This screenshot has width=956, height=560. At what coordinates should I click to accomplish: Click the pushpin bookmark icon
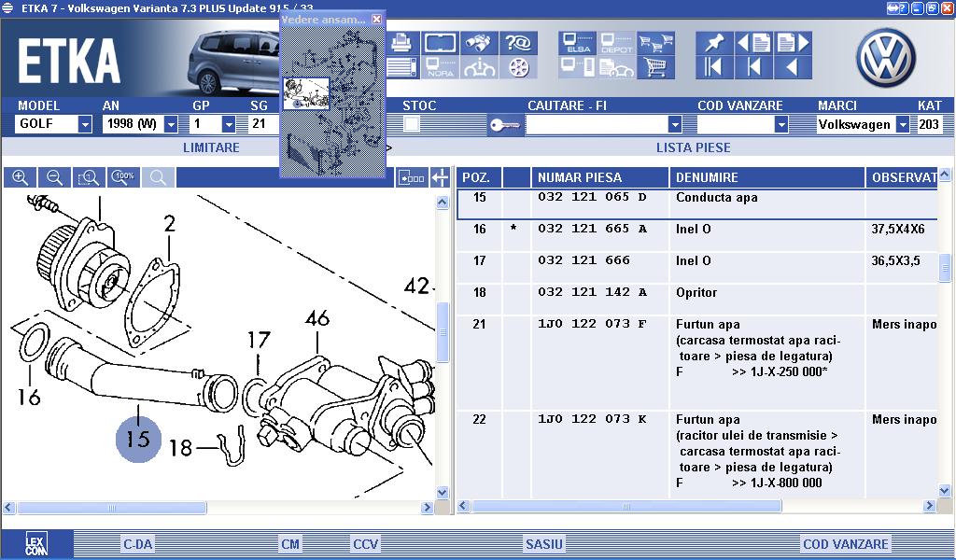714,43
